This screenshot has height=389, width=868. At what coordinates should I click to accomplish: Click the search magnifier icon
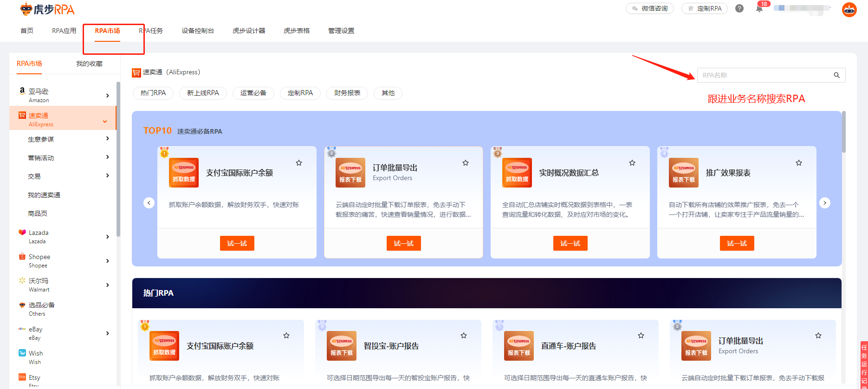[x=836, y=75]
